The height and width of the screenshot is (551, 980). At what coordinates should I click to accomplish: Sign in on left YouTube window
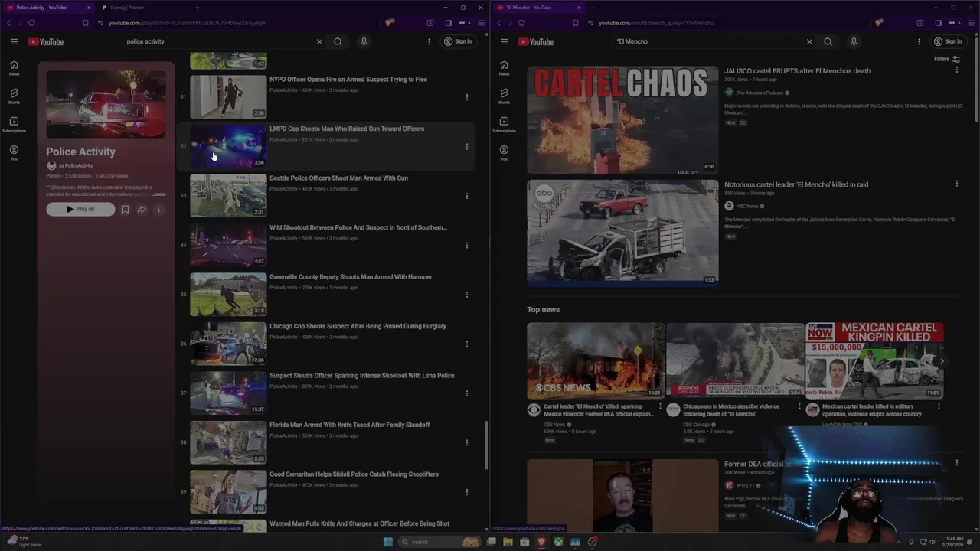459,41
